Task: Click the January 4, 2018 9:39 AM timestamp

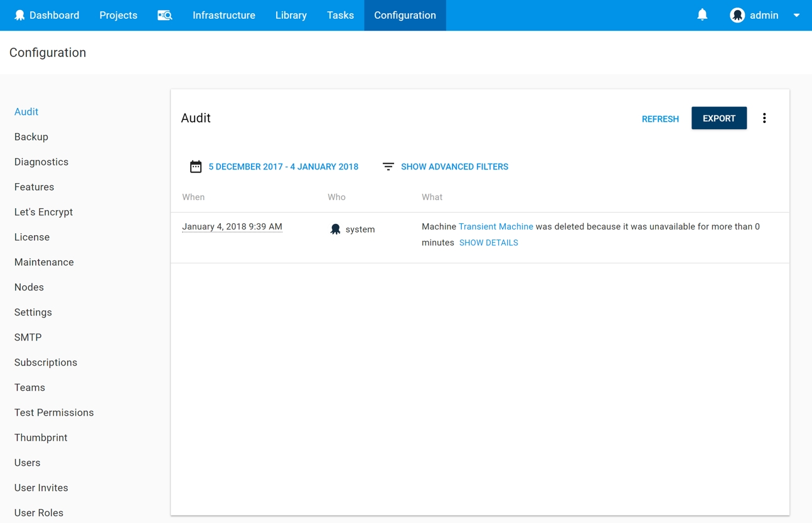Action: pyautogui.click(x=232, y=226)
